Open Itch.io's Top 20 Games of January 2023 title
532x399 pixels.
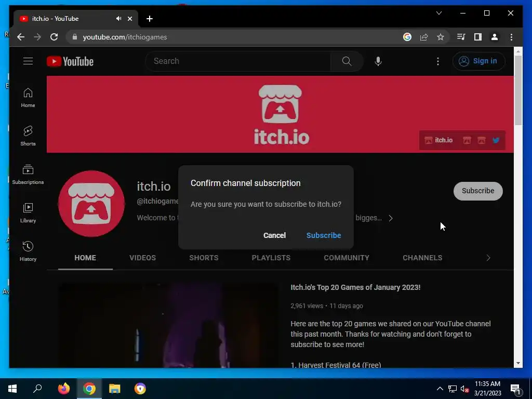(x=355, y=287)
